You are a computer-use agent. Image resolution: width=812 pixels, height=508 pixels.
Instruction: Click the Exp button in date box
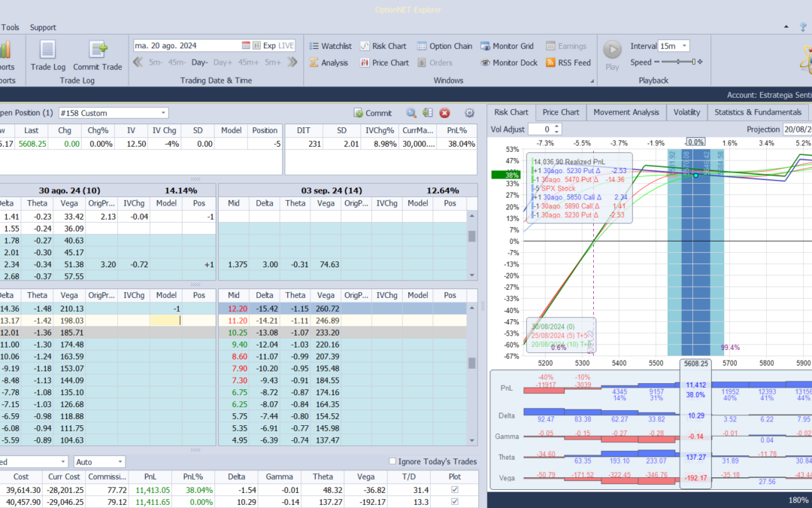(x=269, y=46)
